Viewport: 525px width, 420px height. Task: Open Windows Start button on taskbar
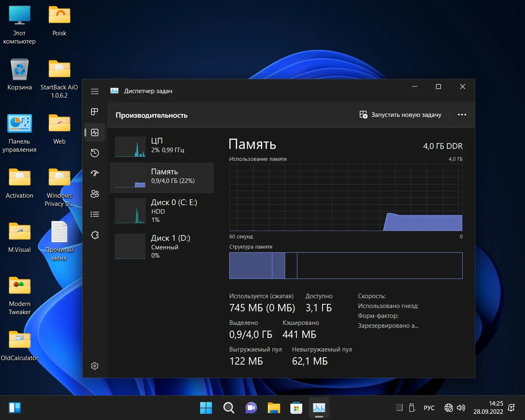pos(206,408)
